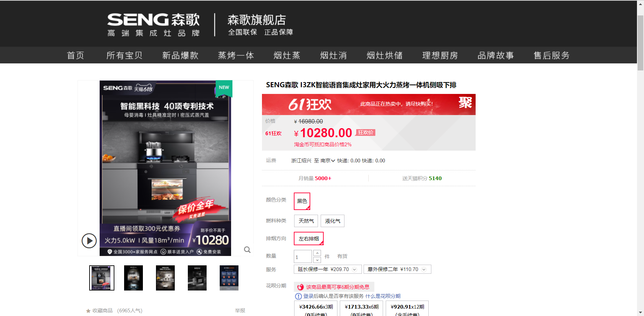Select 天然气 fuel type

pos(306,221)
